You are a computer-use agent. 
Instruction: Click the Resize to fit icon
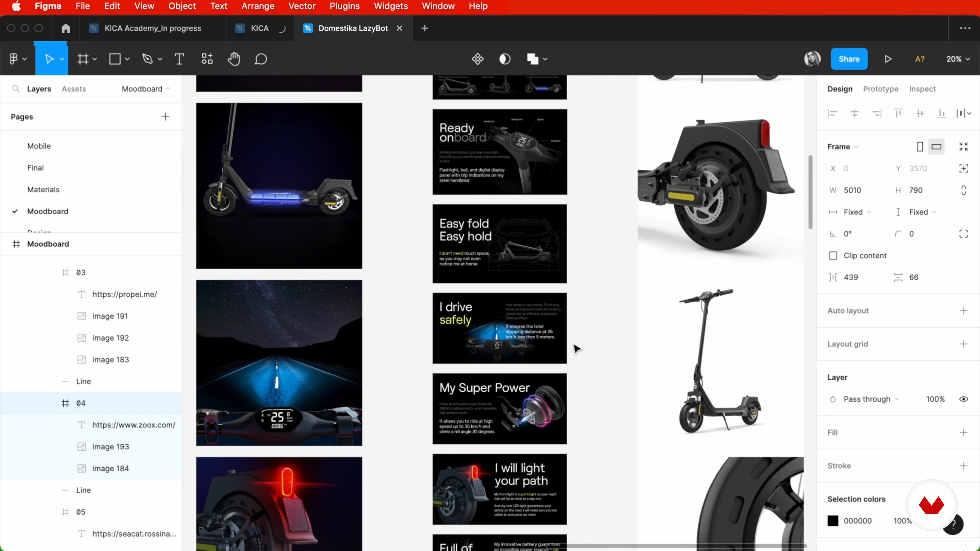pos(963,147)
